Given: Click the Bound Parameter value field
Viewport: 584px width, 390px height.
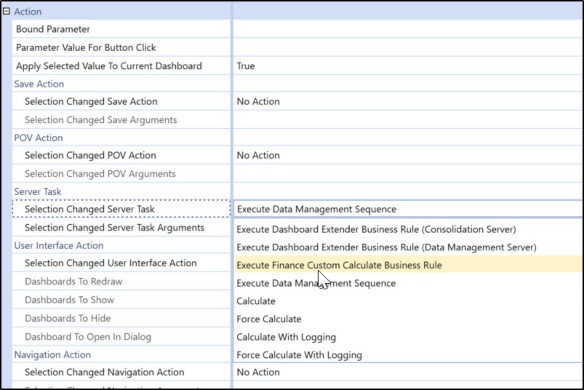Looking at the screenshot, I should tap(408, 29).
